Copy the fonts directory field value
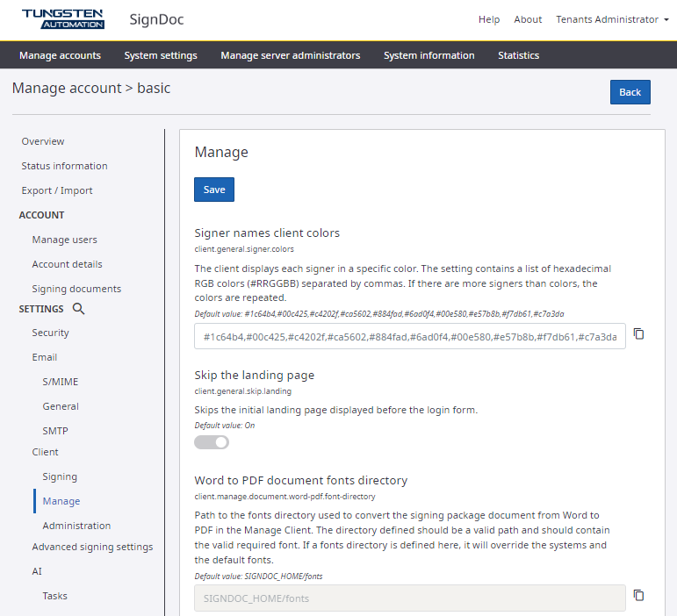 tap(639, 596)
